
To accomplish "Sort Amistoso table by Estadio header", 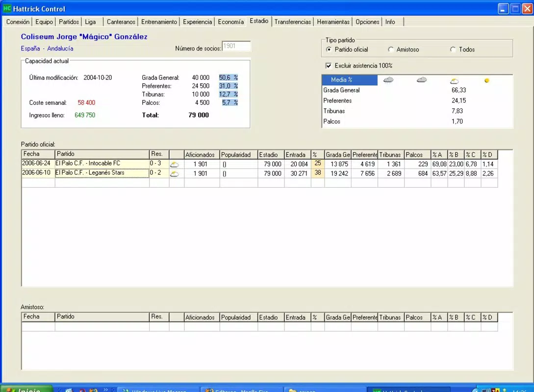I will [x=271, y=318].
